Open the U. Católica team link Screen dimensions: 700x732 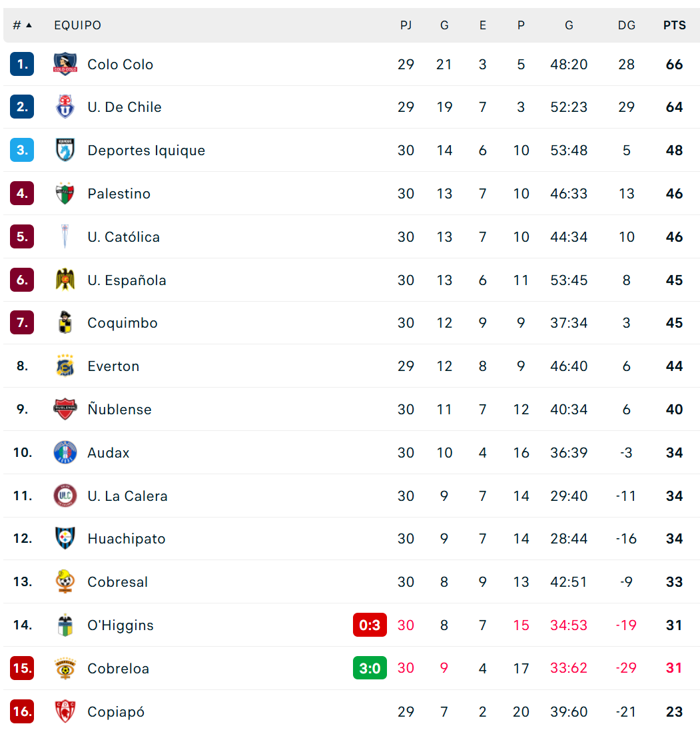coord(123,236)
